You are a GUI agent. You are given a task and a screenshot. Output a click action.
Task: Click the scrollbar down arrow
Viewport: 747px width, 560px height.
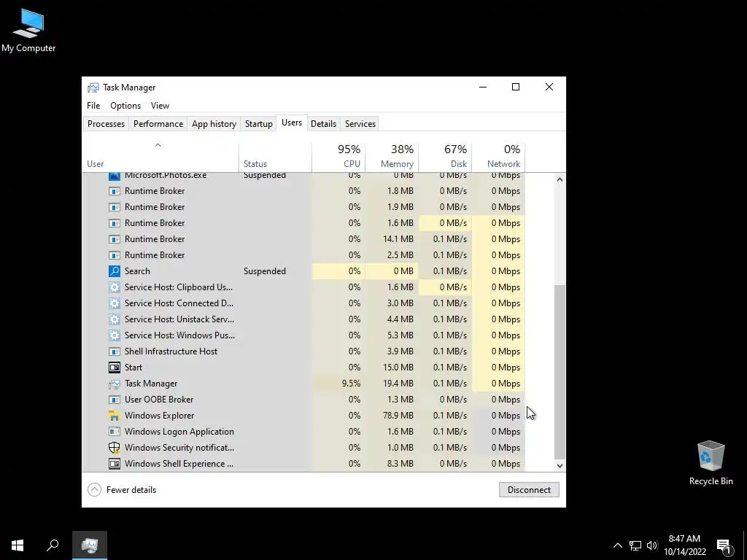click(x=560, y=466)
